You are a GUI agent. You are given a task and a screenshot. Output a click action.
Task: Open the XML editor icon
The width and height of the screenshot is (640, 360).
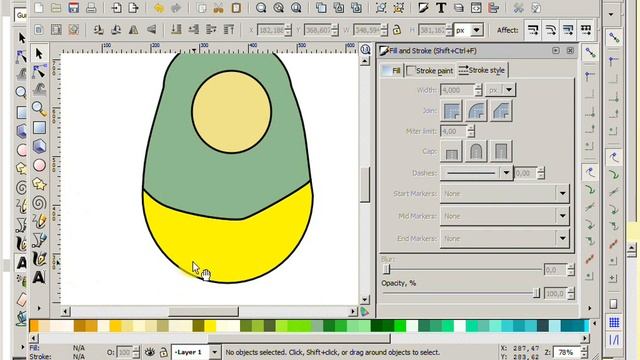pos(476,8)
